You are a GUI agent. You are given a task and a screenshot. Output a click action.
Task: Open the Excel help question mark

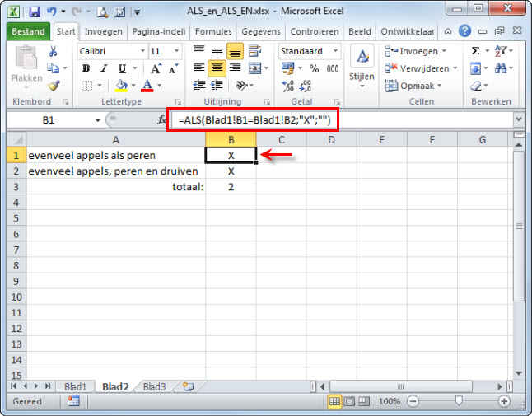[x=464, y=31]
